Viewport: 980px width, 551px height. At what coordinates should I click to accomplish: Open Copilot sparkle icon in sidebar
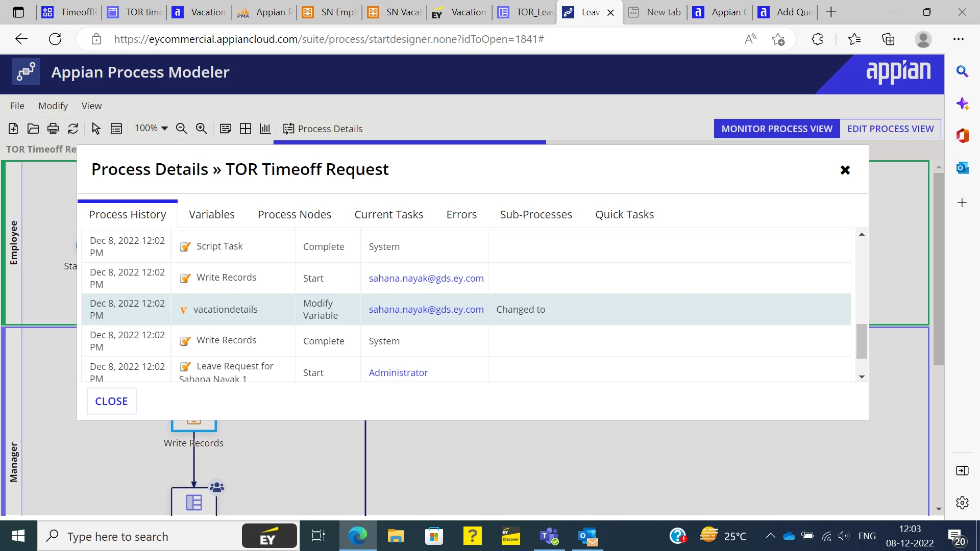(962, 104)
